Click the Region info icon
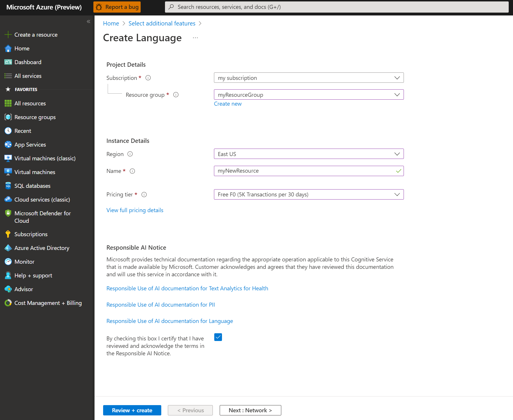513x420 pixels. (130, 154)
